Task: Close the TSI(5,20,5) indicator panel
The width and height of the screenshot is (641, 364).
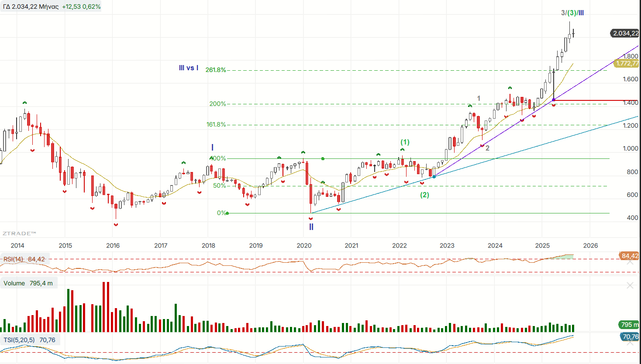Action: pos(630,343)
